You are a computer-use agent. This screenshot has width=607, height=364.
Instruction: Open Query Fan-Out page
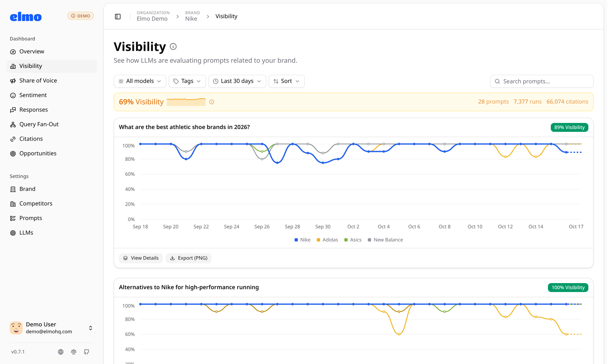tap(52, 124)
